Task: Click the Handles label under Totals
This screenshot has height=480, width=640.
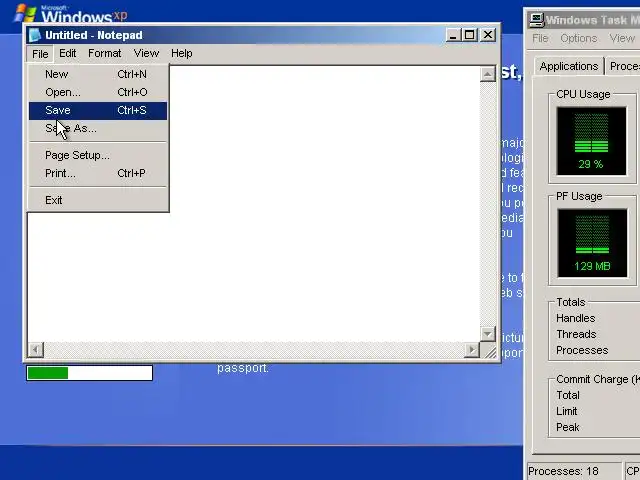Action: (576, 318)
